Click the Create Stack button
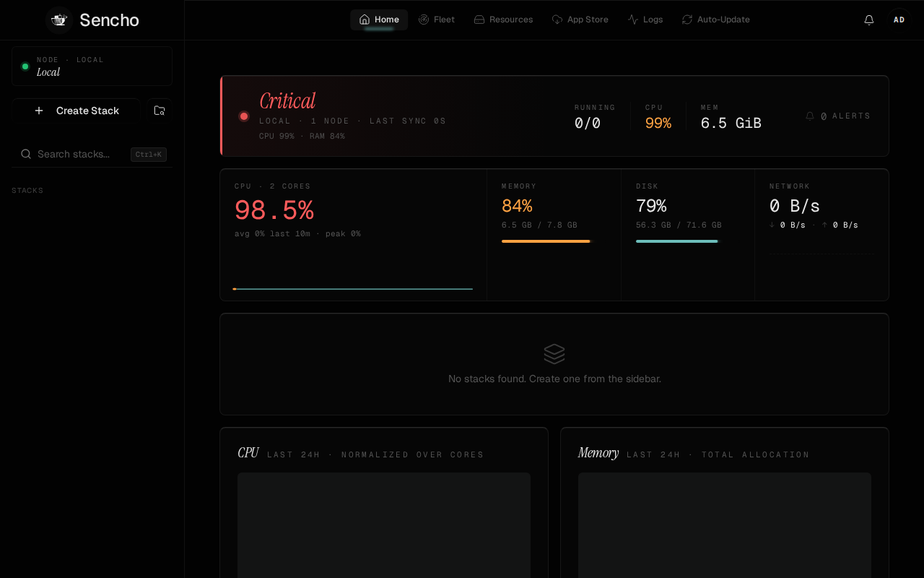This screenshot has height=578, width=924. (x=76, y=111)
